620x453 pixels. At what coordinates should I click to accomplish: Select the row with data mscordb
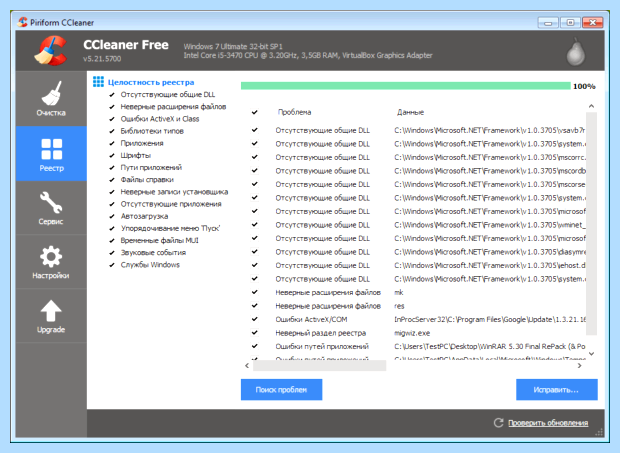418,171
